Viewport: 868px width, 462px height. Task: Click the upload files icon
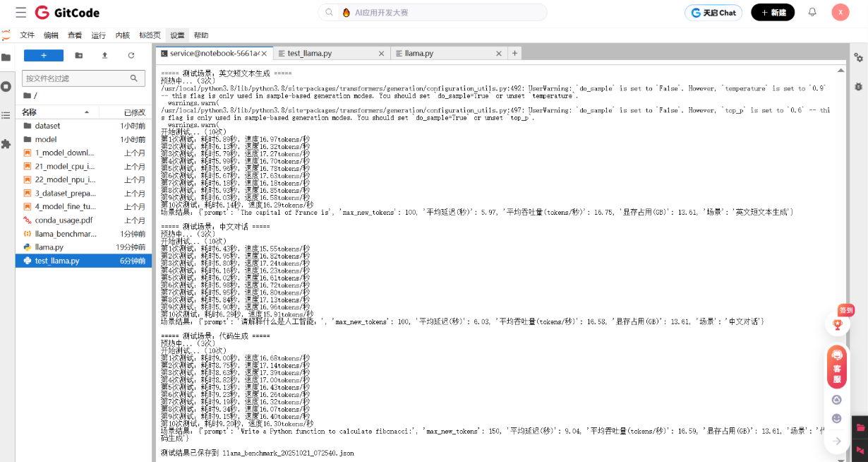[x=104, y=55]
